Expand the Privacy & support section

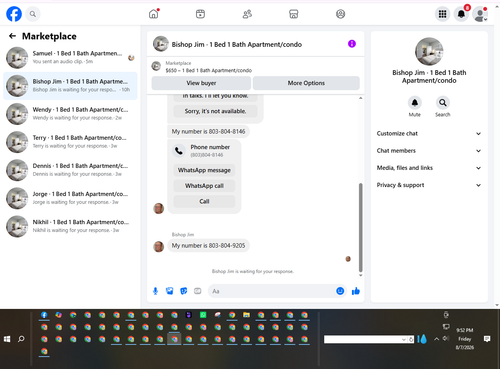coord(429,185)
